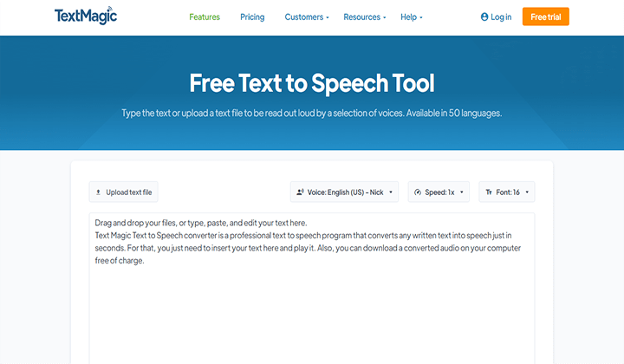Click the 'Free Text to Speech Tool' heading
This screenshot has height=364, width=624.
312,82
